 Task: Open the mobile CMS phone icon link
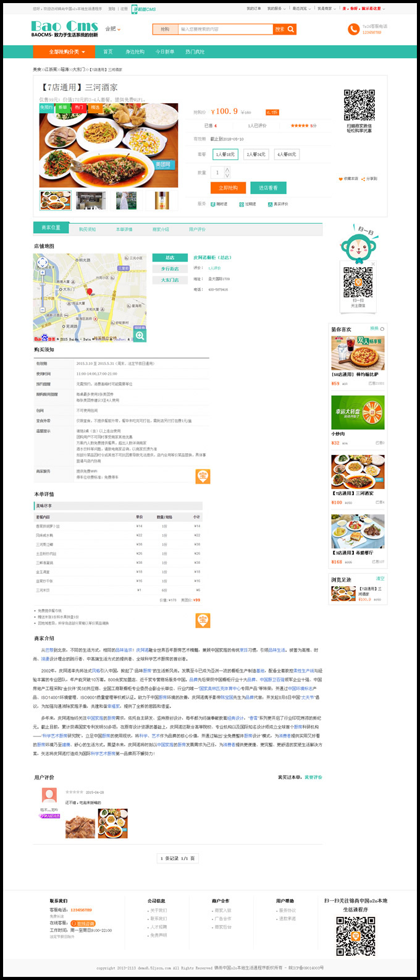(x=145, y=9)
